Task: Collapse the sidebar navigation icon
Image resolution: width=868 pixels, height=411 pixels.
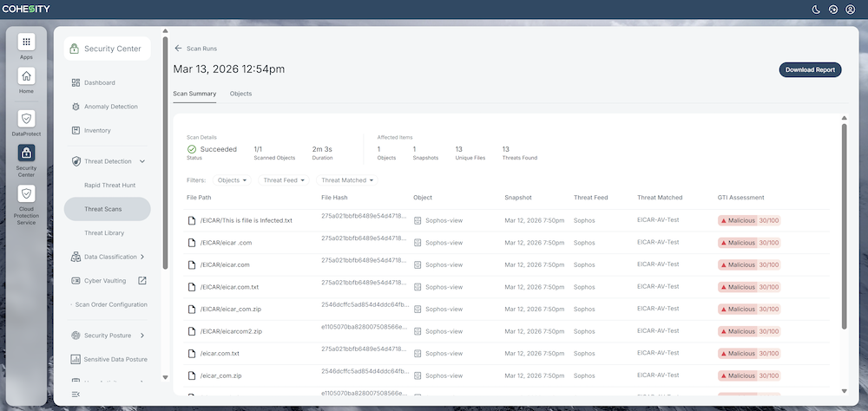Action: tap(76, 394)
